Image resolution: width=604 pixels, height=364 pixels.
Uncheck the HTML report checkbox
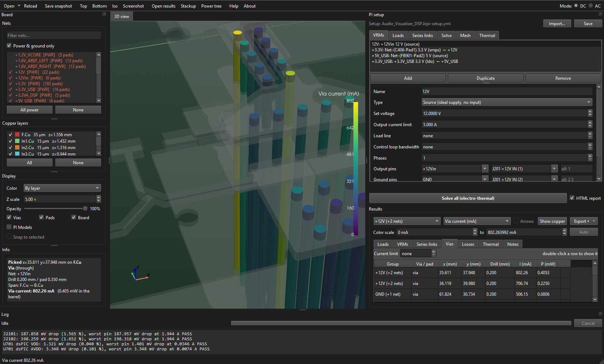click(x=572, y=198)
